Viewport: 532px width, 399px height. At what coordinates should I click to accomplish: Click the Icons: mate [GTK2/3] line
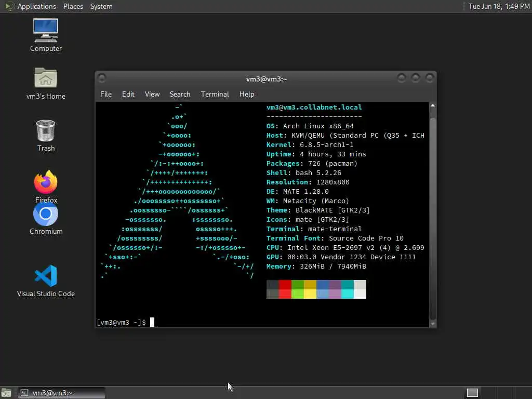[x=308, y=220]
